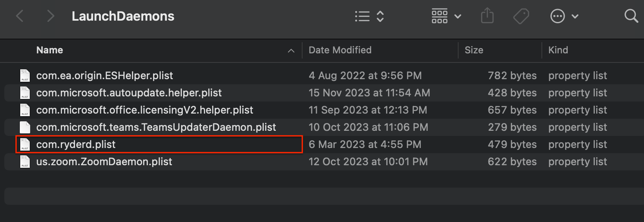The width and height of the screenshot is (644, 222).
Task: Click the back navigation arrow
Action: (19, 16)
